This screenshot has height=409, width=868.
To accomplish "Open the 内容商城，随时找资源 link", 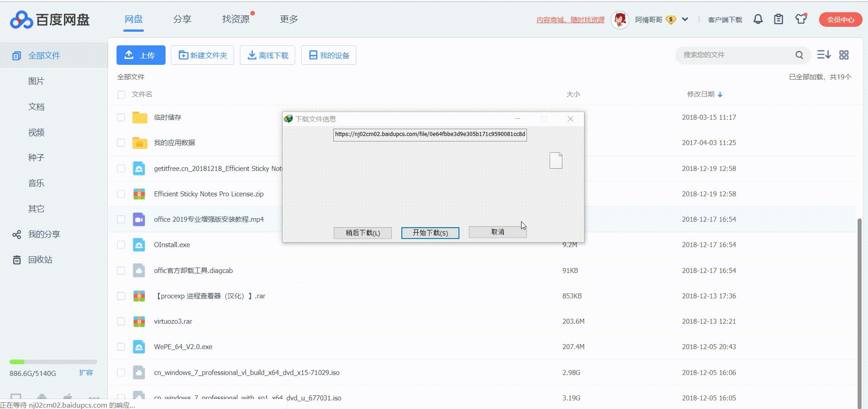I will (571, 20).
